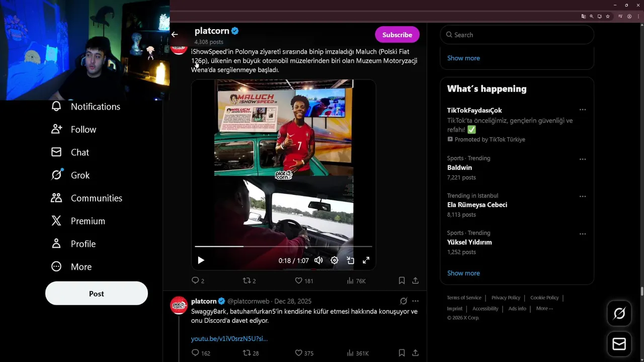Bookmark the SwaggyBark post
The height and width of the screenshot is (362, 644).
(x=401, y=353)
